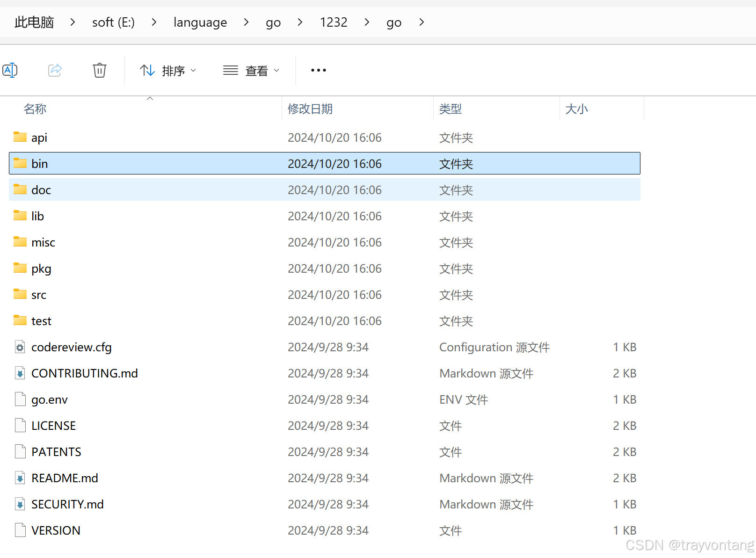The width and height of the screenshot is (756, 558).
Task: Click the README.md markdown file icon
Action: (x=20, y=478)
